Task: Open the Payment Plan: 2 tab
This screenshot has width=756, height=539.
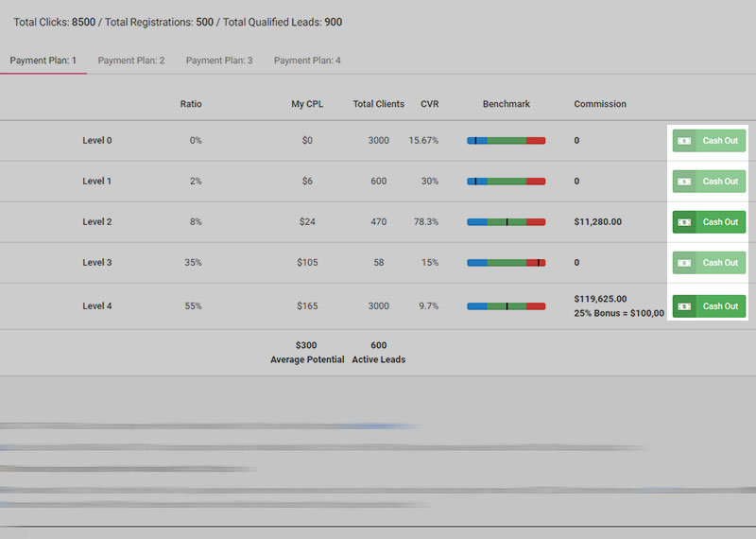Action: pos(131,61)
